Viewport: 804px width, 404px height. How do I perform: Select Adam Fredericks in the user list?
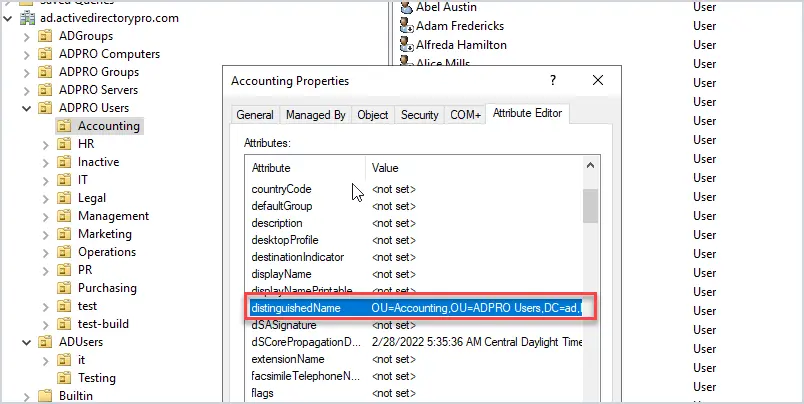(x=460, y=26)
